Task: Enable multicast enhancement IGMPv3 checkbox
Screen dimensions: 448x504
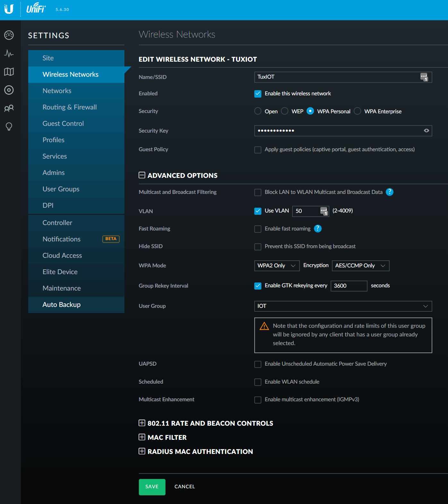Action: [x=258, y=400]
